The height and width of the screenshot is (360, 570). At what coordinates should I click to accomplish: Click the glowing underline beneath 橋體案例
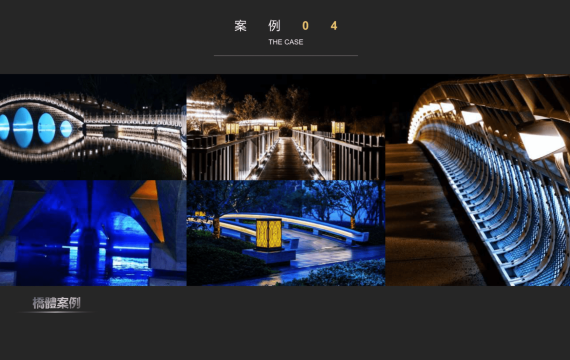56,312
